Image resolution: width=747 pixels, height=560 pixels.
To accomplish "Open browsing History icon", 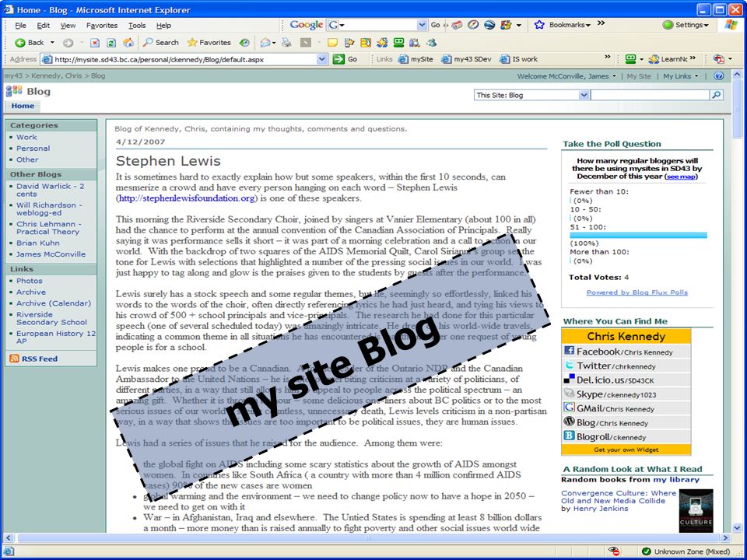I will [x=244, y=43].
